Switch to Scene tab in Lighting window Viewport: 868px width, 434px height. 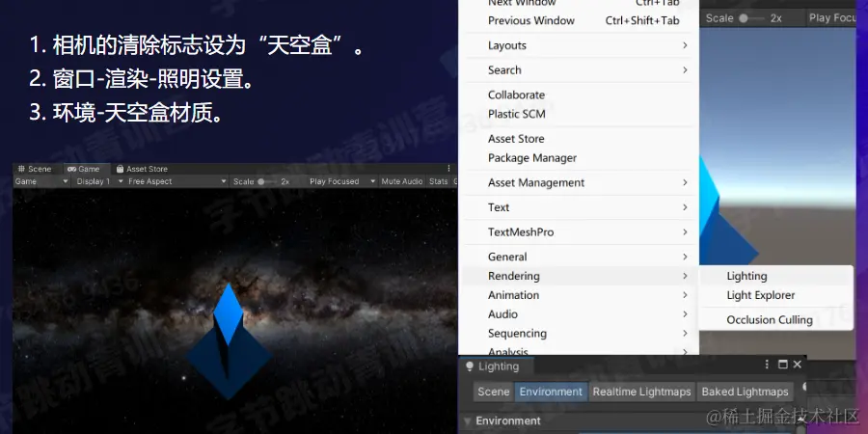point(493,392)
